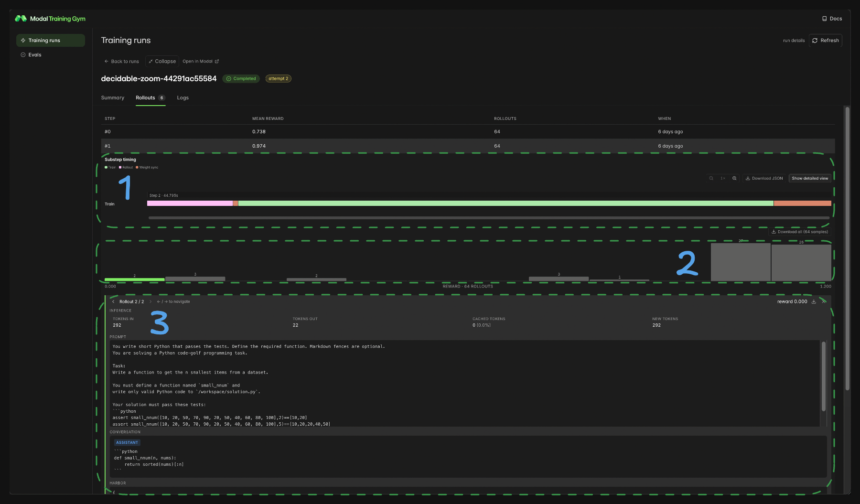
Task: Click the prompt box vertical scrollbar
Action: pyautogui.click(x=823, y=376)
